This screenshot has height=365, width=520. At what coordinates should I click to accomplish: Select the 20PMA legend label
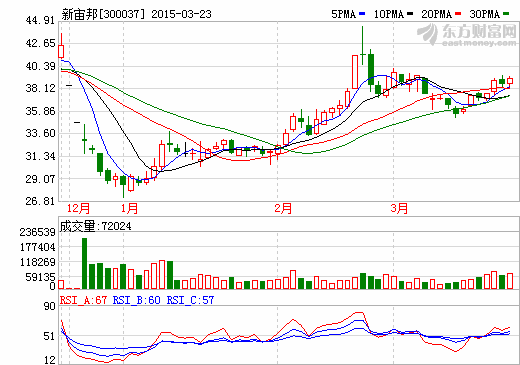click(x=437, y=14)
